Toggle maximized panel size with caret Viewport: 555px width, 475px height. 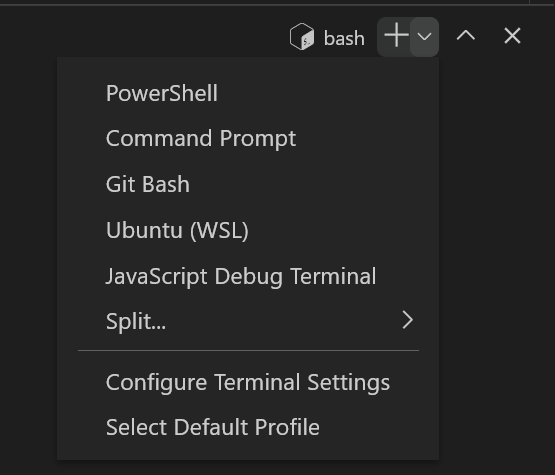coord(465,36)
